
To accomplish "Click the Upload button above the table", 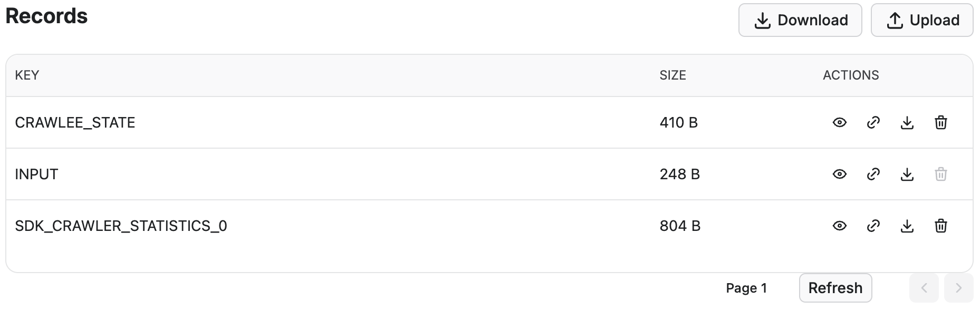I will pos(921,21).
